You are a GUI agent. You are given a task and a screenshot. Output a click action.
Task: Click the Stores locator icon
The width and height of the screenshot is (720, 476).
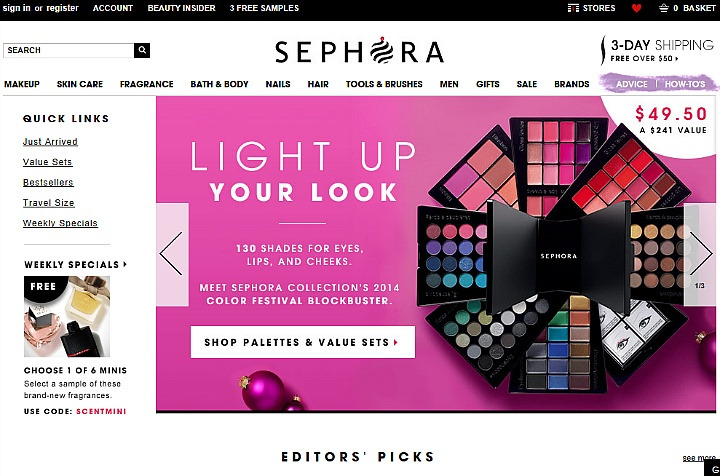[x=573, y=8]
